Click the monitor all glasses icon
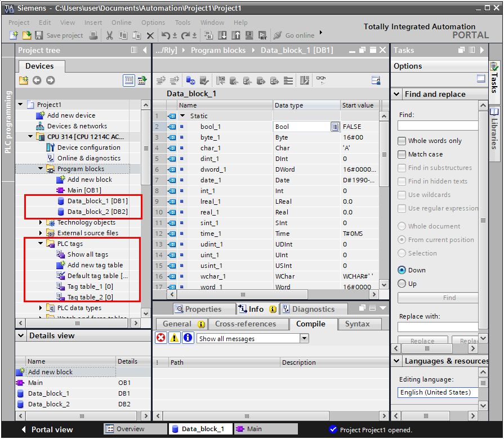Screen dimensions: 504x439 [320, 80]
